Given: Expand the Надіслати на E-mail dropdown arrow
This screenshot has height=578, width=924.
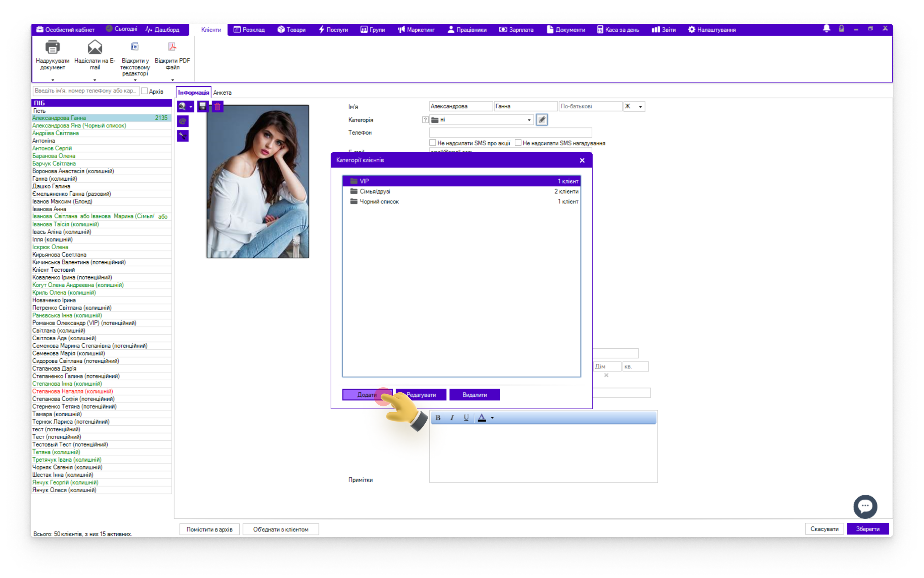Looking at the screenshot, I should click(95, 80).
